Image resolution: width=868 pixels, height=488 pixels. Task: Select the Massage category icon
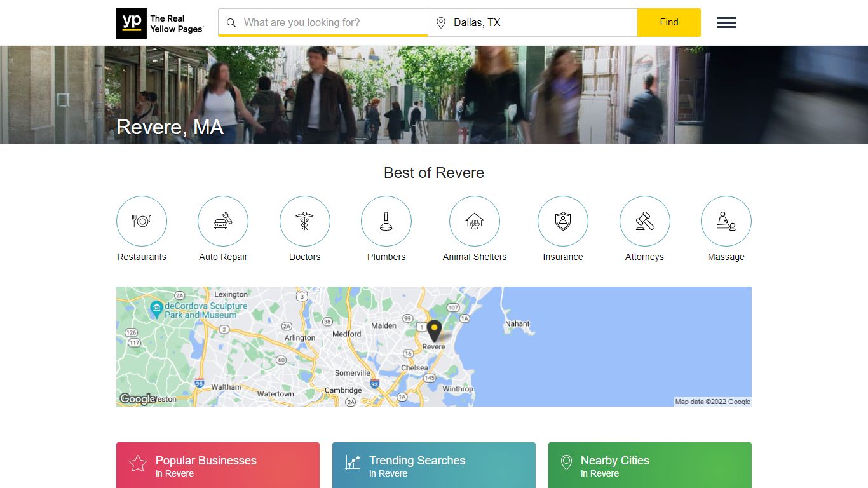[x=726, y=221]
